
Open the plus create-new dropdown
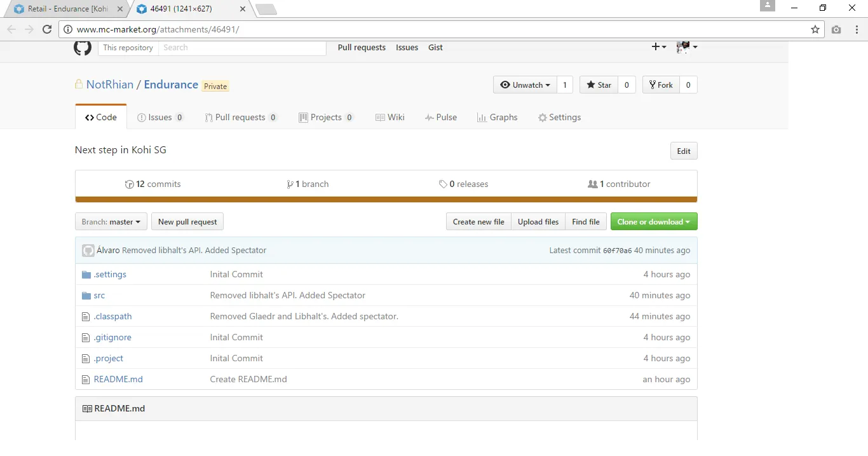point(659,47)
